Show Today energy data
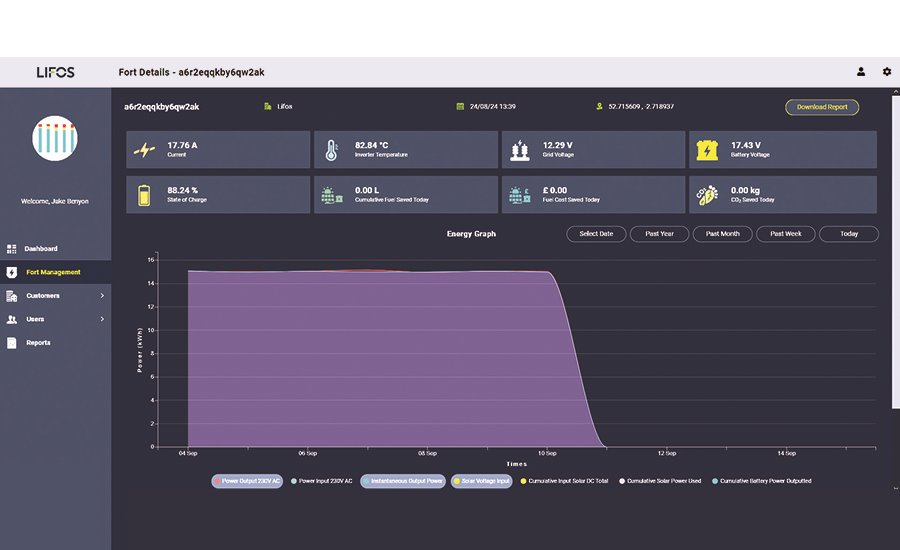The width and height of the screenshot is (900, 550). [x=849, y=234]
